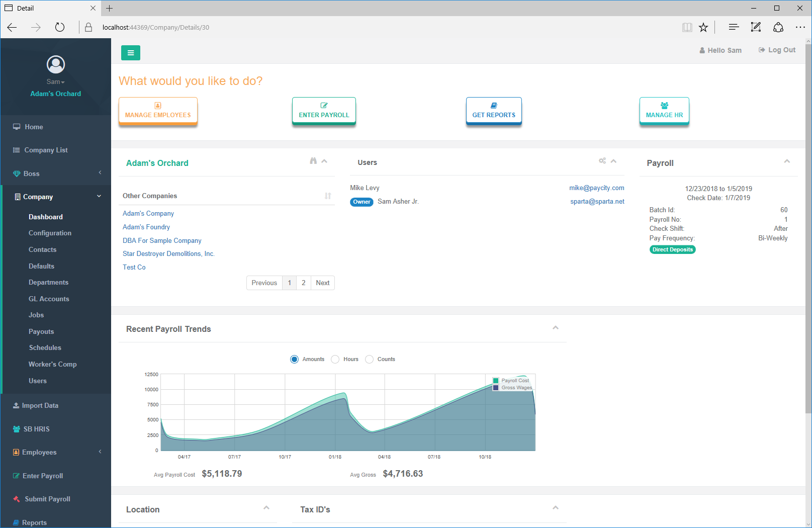This screenshot has height=528, width=812.
Task: Select the Hours radio button
Action: click(x=335, y=359)
